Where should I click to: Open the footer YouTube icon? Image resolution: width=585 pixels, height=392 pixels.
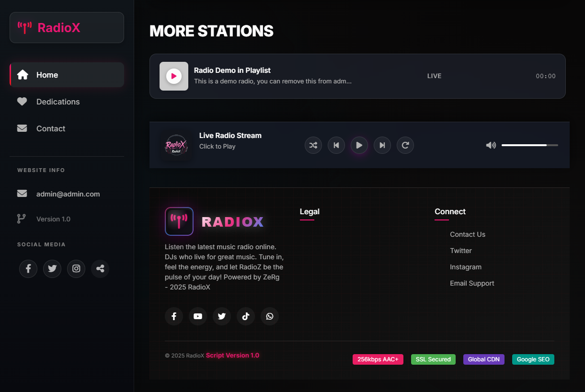coord(198,316)
